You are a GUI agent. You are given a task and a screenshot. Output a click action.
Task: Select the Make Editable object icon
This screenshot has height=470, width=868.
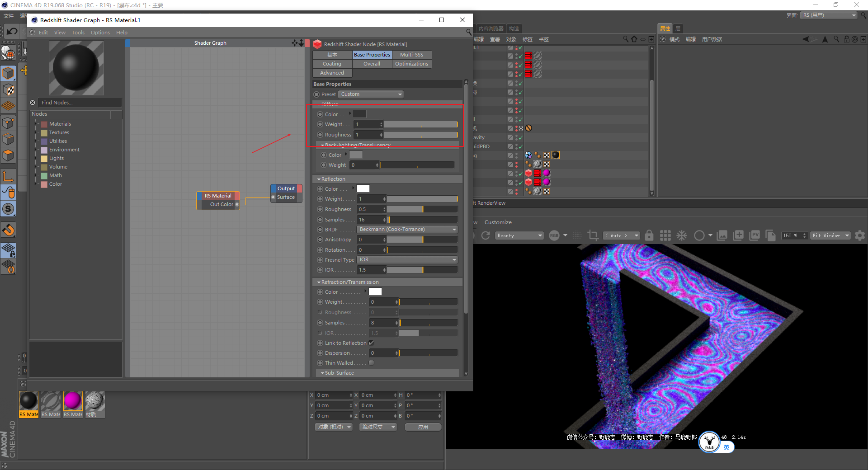coord(8,53)
